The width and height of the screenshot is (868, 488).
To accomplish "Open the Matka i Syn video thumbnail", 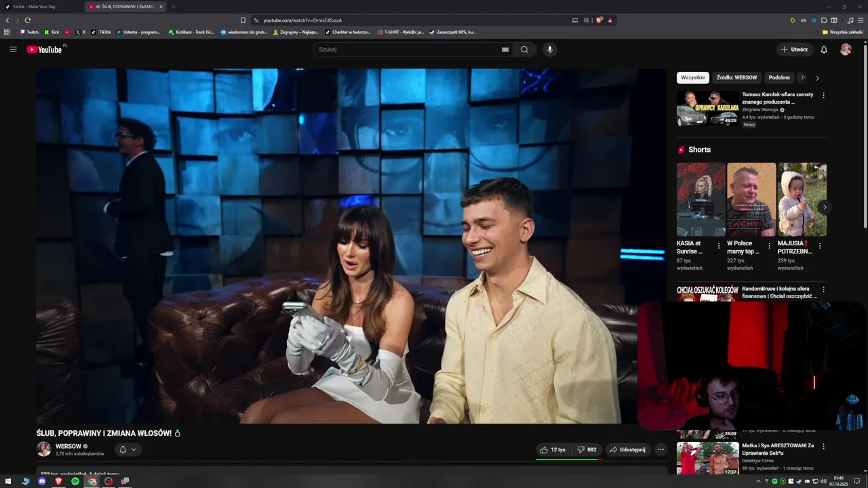I will [x=708, y=459].
